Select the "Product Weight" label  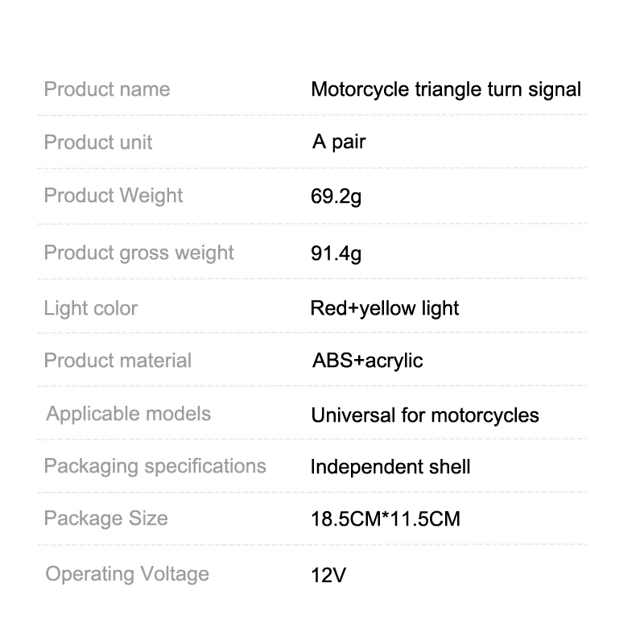pos(114,196)
